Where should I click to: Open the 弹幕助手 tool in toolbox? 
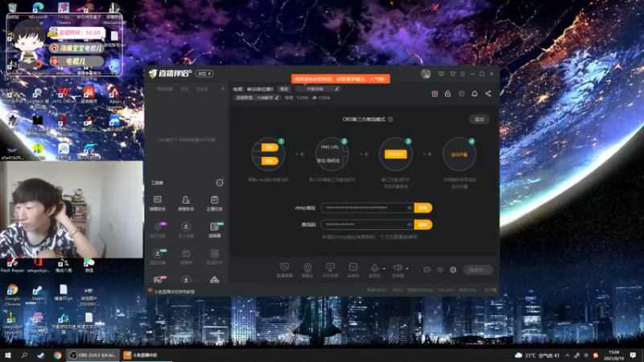pos(157,203)
